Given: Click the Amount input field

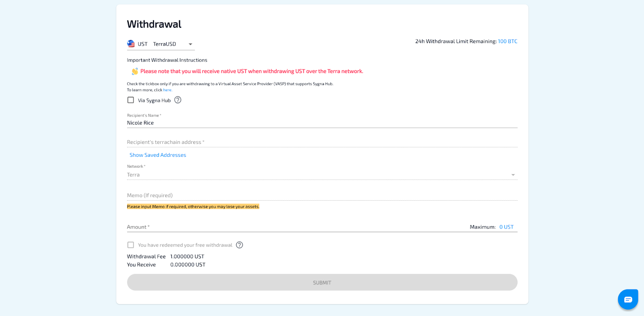Looking at the screenshot, I should tap(298, 227).
